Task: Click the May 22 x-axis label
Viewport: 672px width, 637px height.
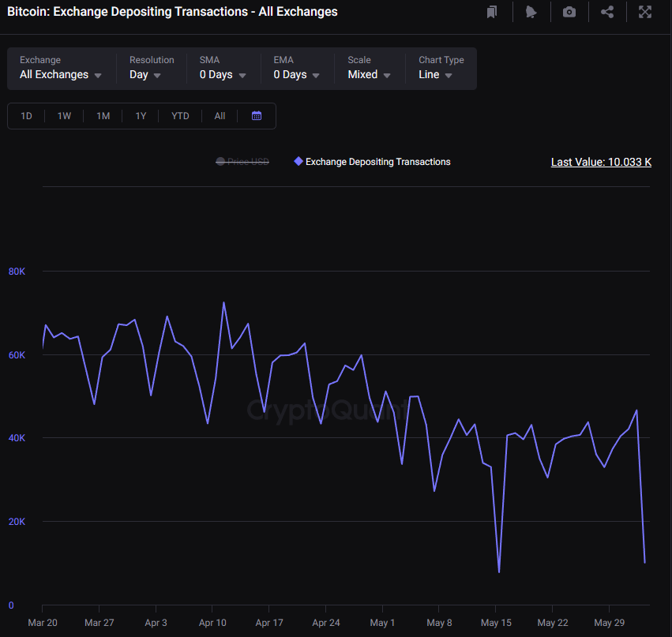Action: tap(553, 623)
